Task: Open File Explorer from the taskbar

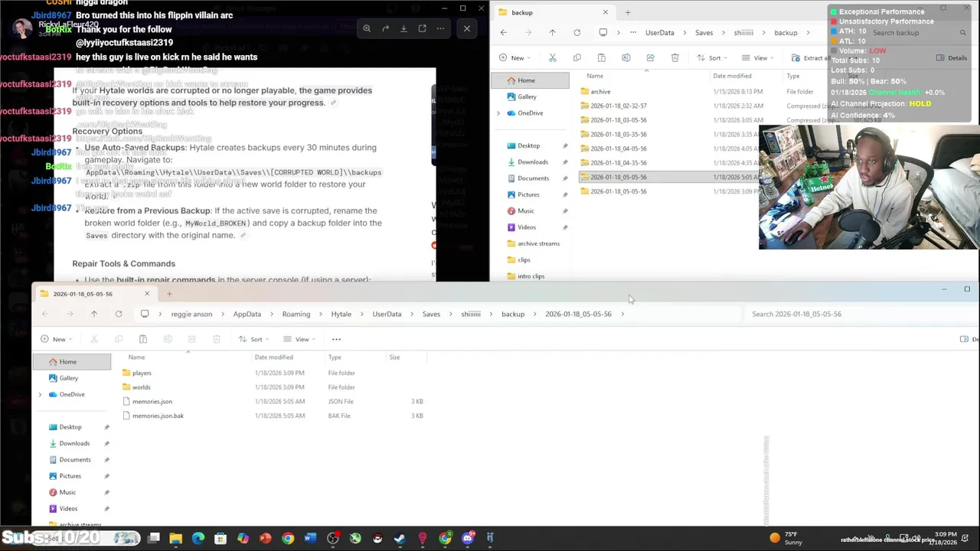Action: tap(176, 539)
